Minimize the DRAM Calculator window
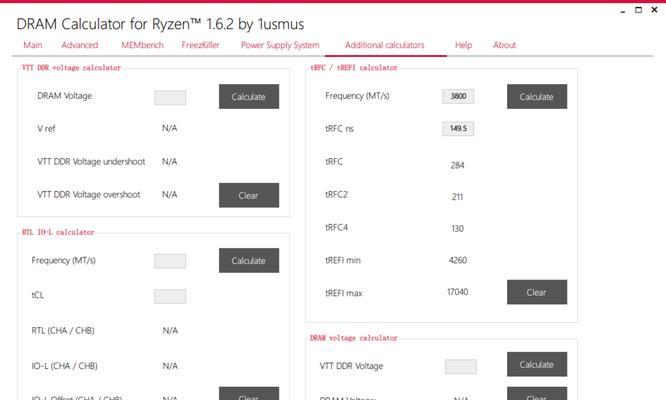The height and width of the screenshot is (400, 666). [x=623, y=10]
